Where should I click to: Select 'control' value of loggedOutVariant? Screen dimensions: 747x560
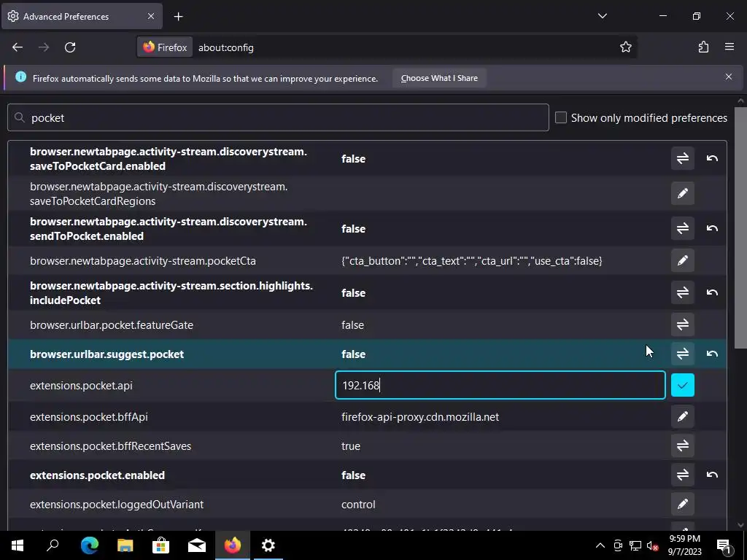pos(358,505)
